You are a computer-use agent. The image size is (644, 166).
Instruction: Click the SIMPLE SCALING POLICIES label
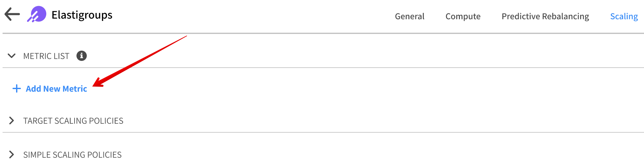click(72, 155)
